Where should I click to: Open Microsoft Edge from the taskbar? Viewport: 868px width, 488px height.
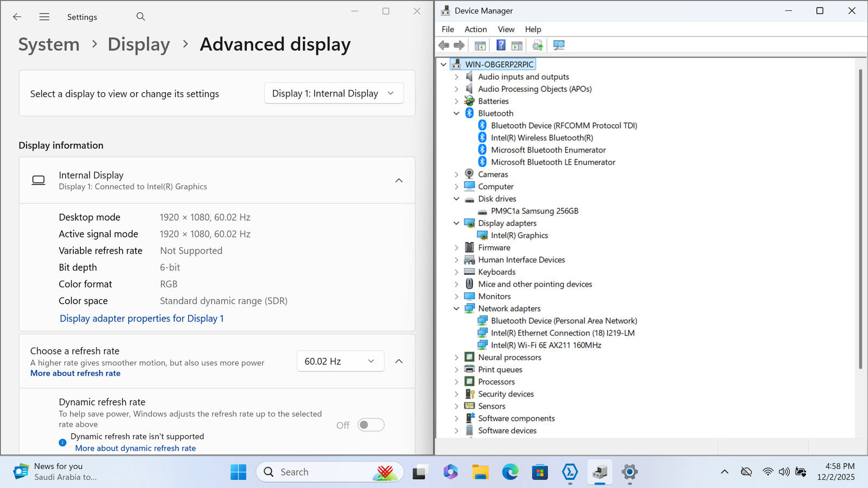point(510,472)
